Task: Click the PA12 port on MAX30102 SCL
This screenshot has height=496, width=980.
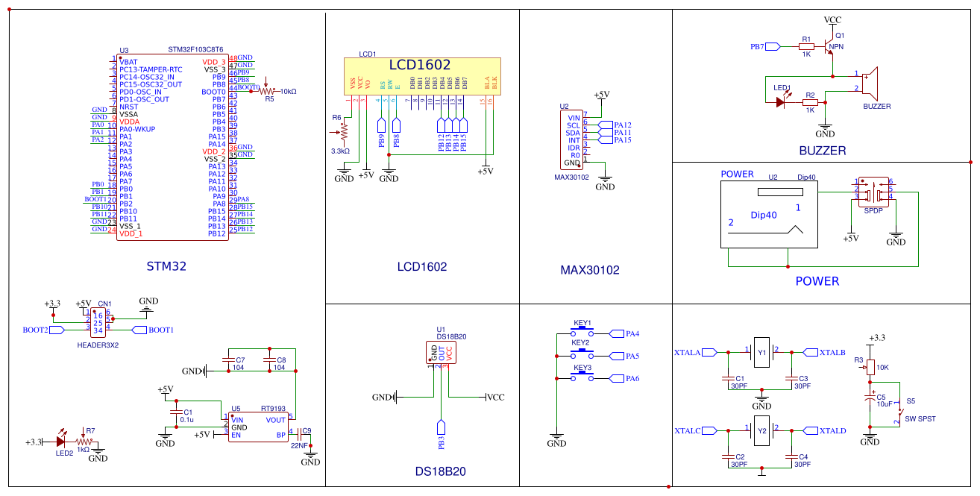Action: (606, 125)
